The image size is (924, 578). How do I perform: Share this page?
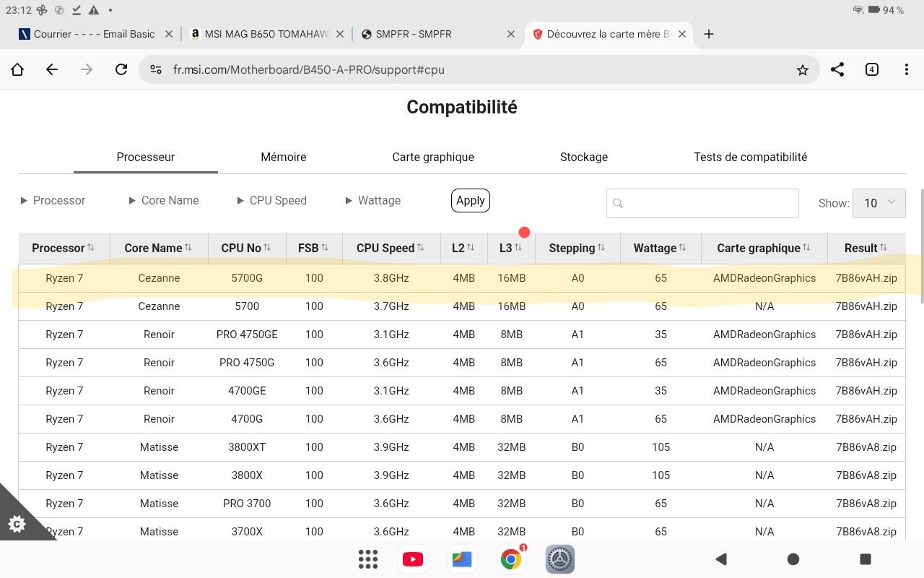837,69
